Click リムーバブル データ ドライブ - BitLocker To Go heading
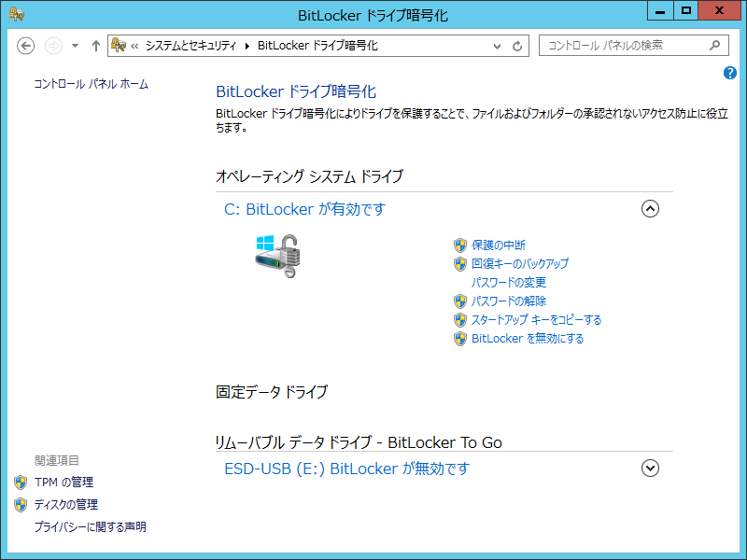This screenshot has width=747, height=560. (359, 442)
